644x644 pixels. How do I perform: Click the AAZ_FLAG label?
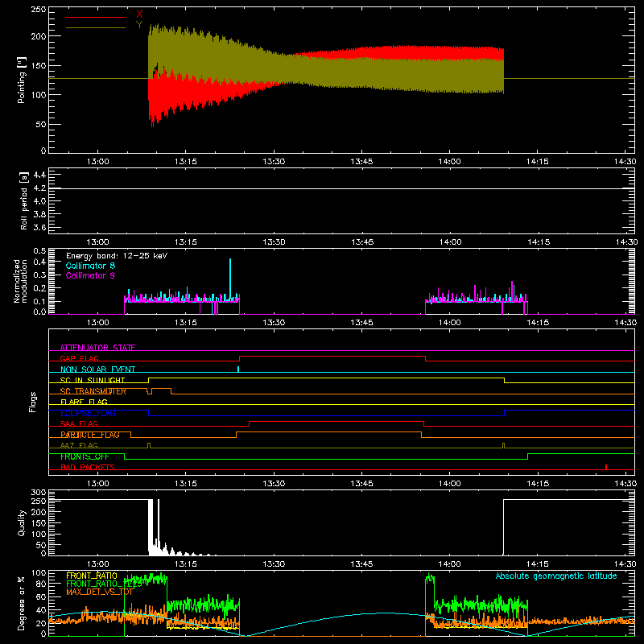(x=79, y=445)
